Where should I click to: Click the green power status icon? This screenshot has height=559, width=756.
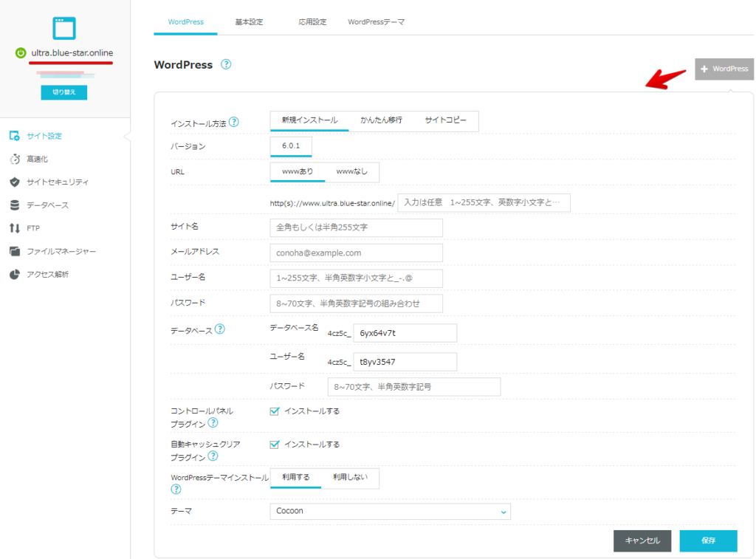tap(21, 53)
